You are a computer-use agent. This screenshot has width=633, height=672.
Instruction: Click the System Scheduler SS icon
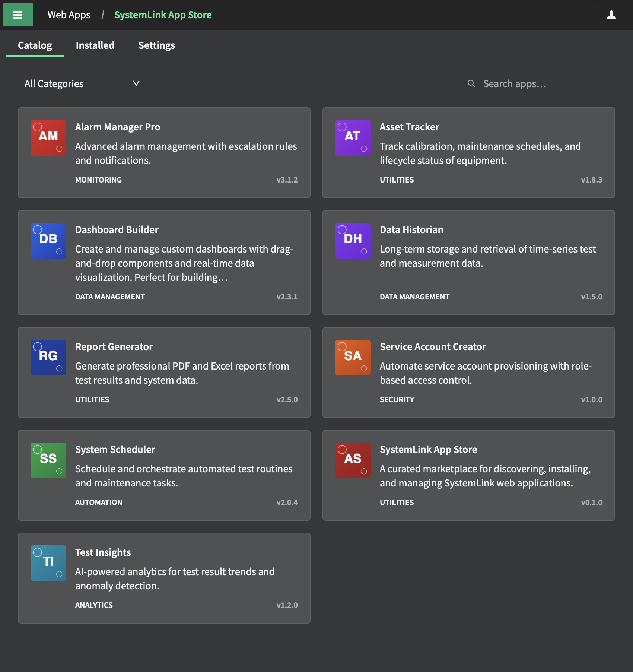[48, 460]
